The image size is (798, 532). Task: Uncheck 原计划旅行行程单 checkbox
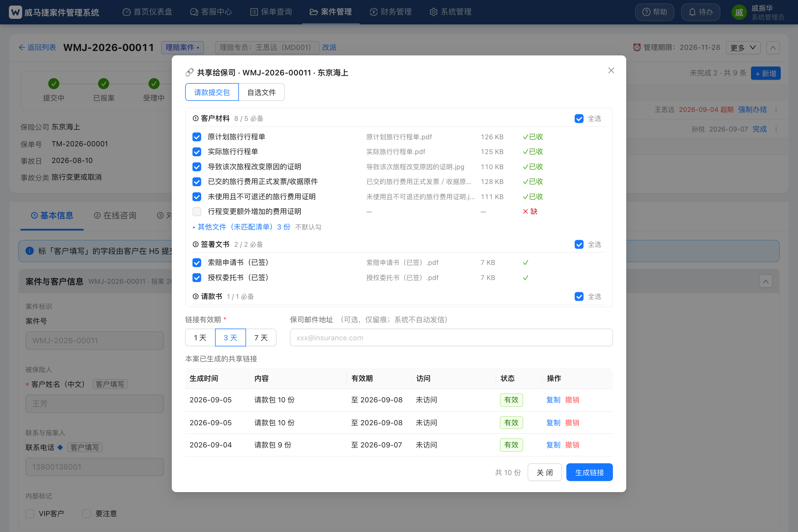(x=197, y=137)
